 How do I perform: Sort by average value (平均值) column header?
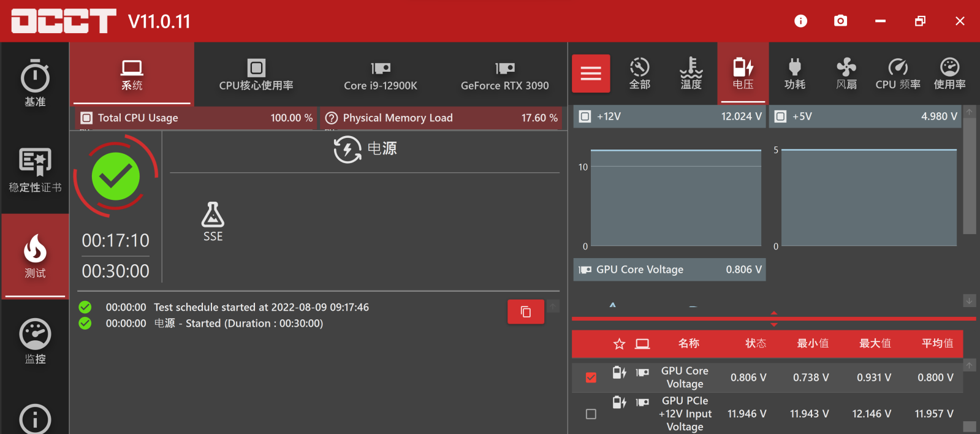tap(936, 344)
